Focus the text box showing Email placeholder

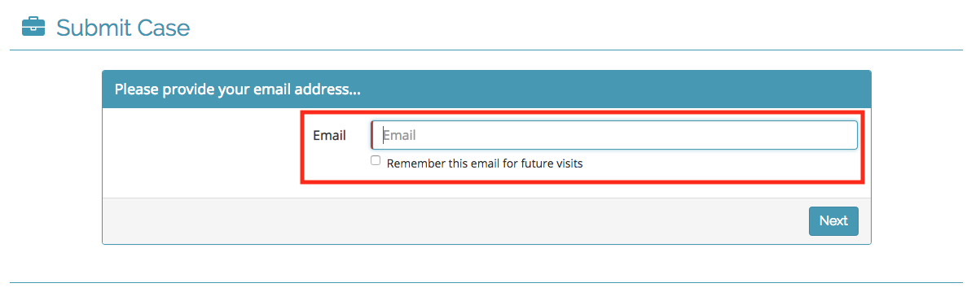[614, 135]
